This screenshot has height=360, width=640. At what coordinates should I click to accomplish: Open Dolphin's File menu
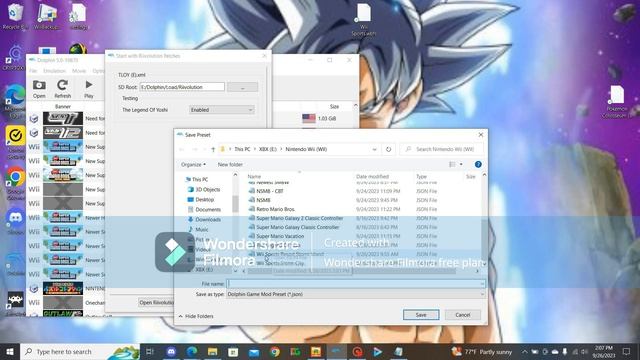point(33,71)
